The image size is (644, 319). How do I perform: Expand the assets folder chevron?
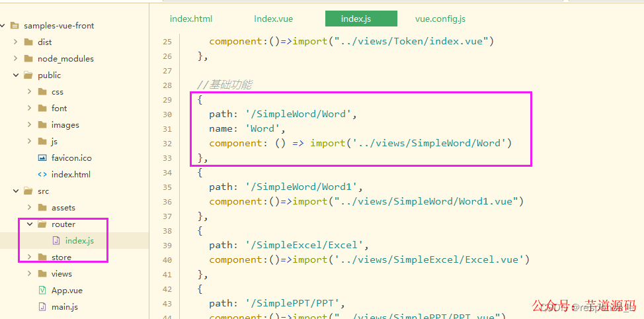coord(29,208)
